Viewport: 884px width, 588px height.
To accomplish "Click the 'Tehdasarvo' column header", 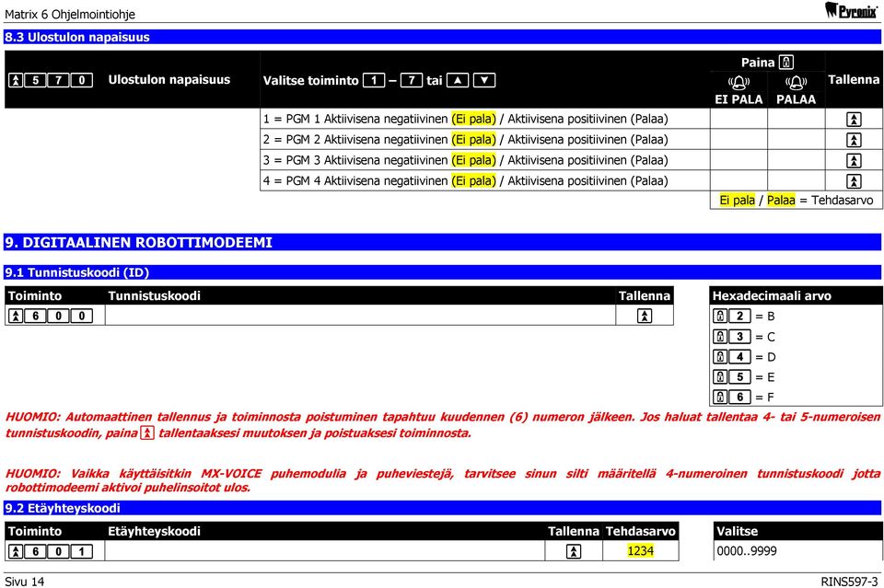I will (x=641, y=531).
